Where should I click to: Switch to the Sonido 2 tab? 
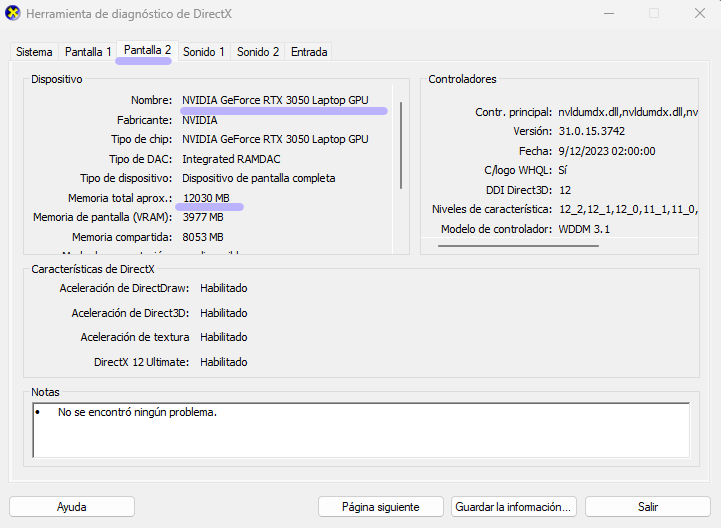258,52
